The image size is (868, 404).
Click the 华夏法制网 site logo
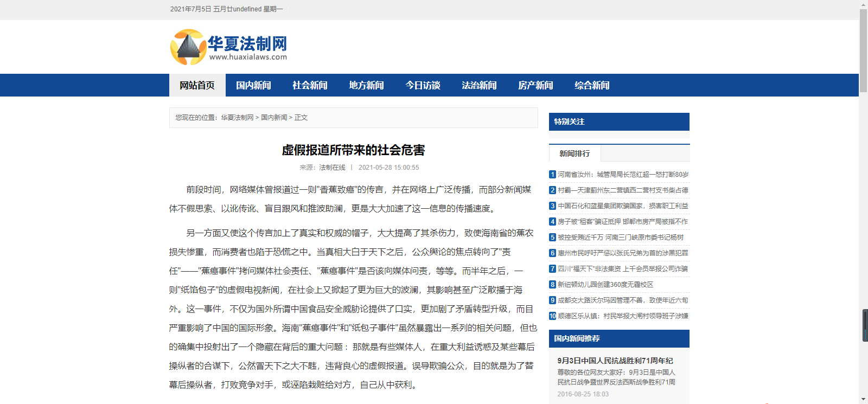[x=228, y=47]
